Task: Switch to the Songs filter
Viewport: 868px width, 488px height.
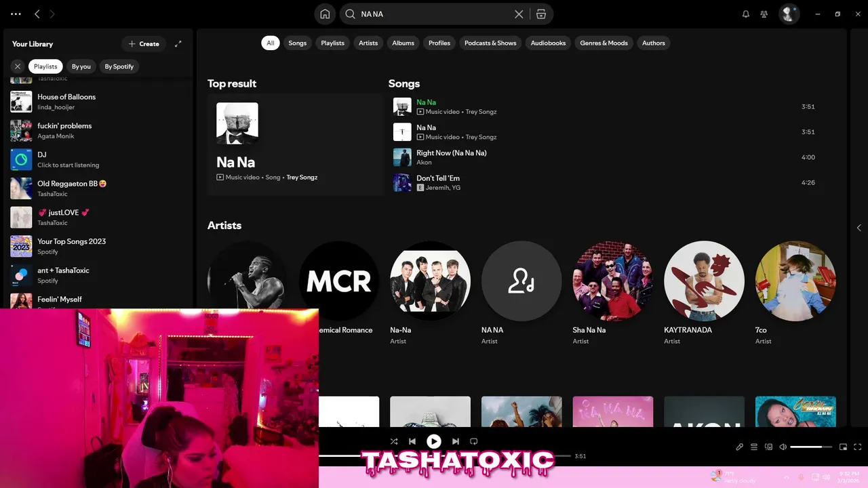Action: coord(298,43)
